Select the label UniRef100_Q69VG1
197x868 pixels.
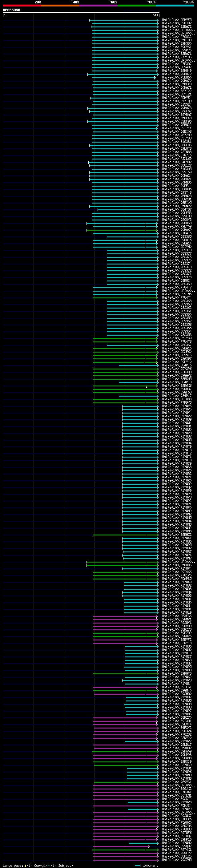[176, 782]
